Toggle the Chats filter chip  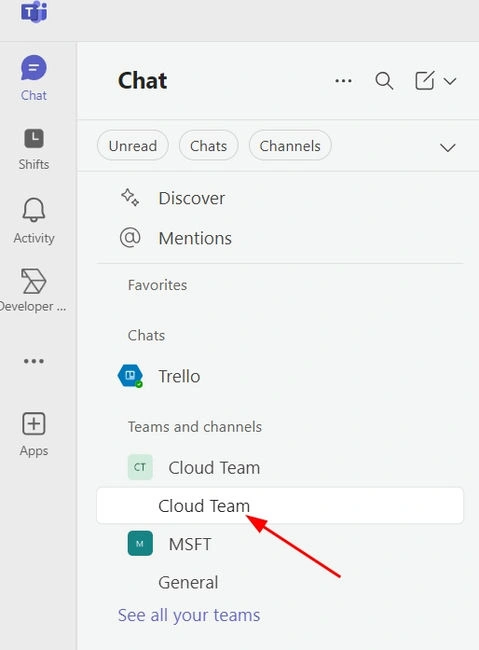pos(208,146)
